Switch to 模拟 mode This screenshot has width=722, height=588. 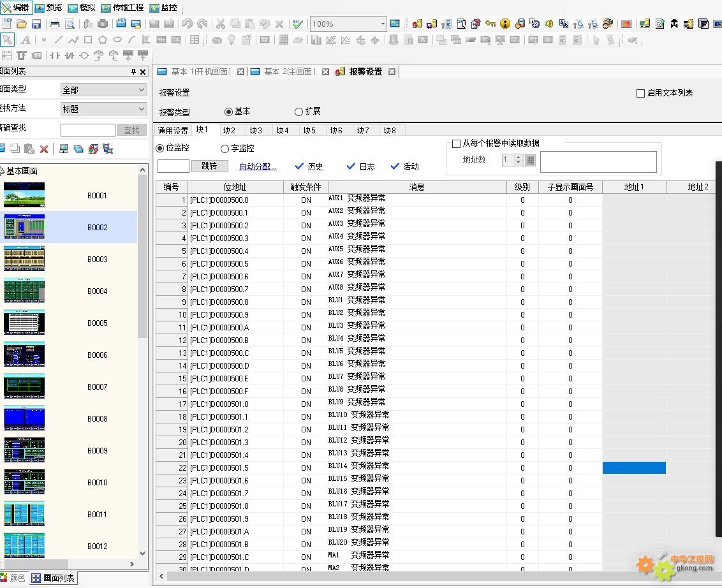click(82, 8)
